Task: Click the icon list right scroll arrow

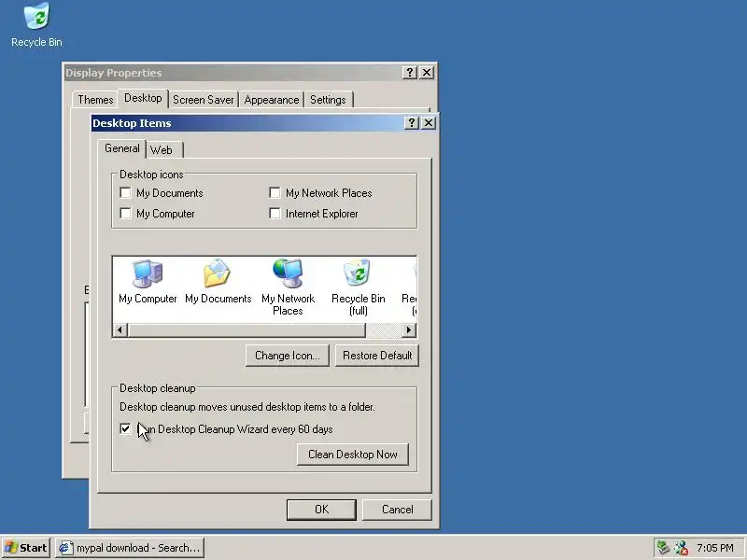Action: [x=408, y=330]
